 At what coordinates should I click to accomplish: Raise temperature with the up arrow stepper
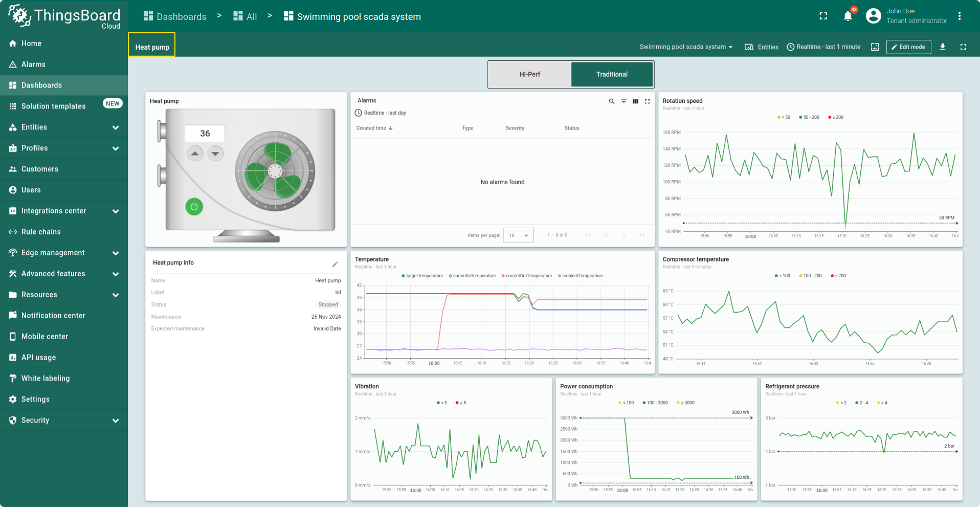coord(194,153)
